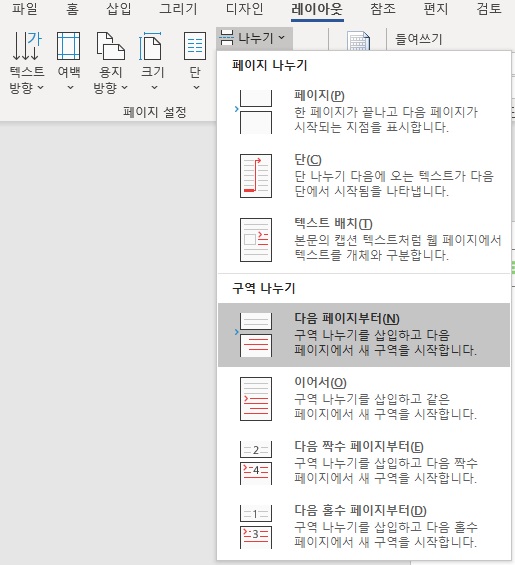Click the 들여쓰기 label
Image resolution: width=515 pixels, height=565 pixels.
coord(418,39)
